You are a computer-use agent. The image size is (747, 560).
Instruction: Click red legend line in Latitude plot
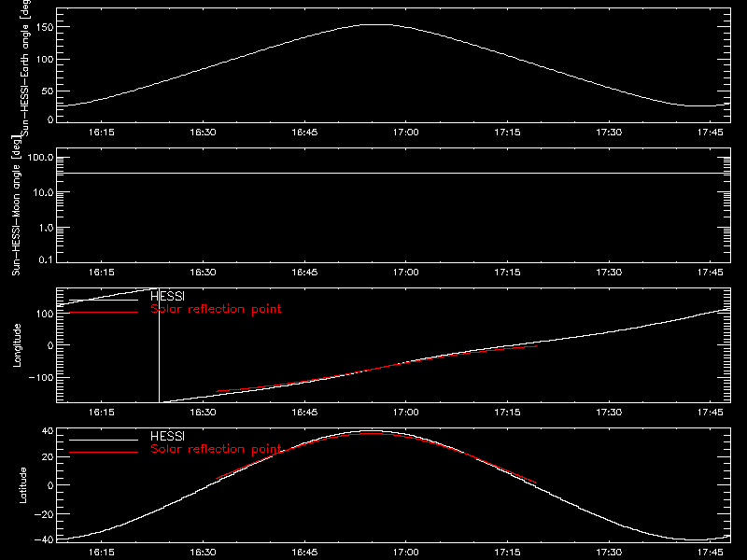[104, 452]
